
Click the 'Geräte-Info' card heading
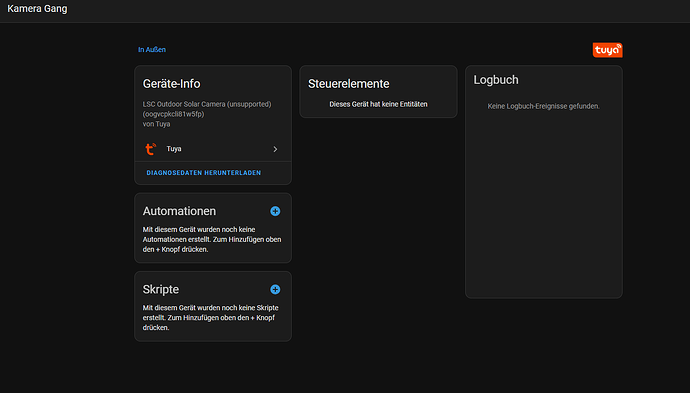pos(172,84)
